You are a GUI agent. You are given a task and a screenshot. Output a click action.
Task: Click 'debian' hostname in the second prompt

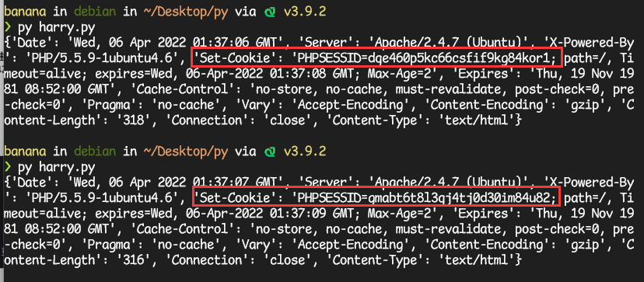coord(96,151)
